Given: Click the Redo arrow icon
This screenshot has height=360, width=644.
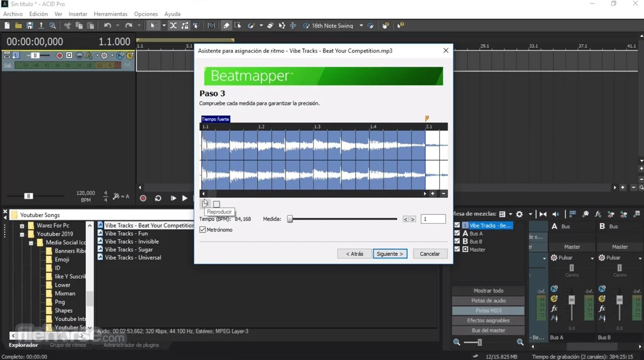Looking at the screenshot, I should (129, 26).
